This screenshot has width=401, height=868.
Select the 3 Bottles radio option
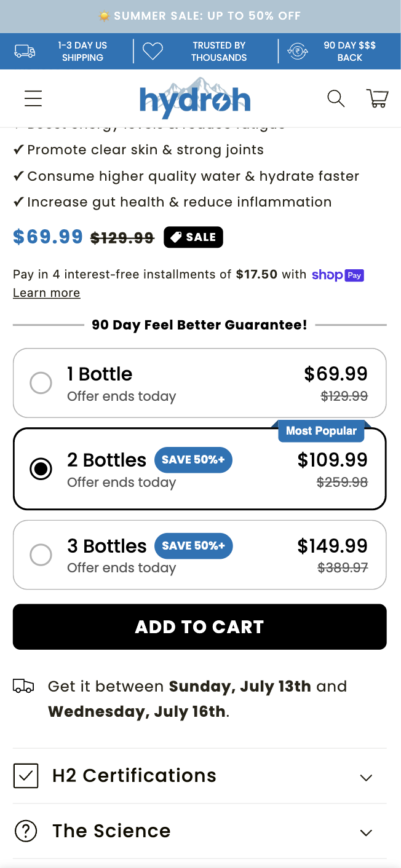click(x=41, y=555)
